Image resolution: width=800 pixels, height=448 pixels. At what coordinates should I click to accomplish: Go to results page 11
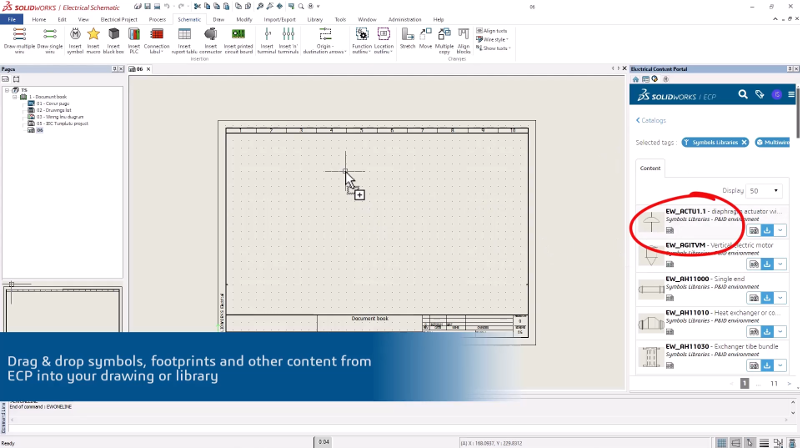pos(773,383)
